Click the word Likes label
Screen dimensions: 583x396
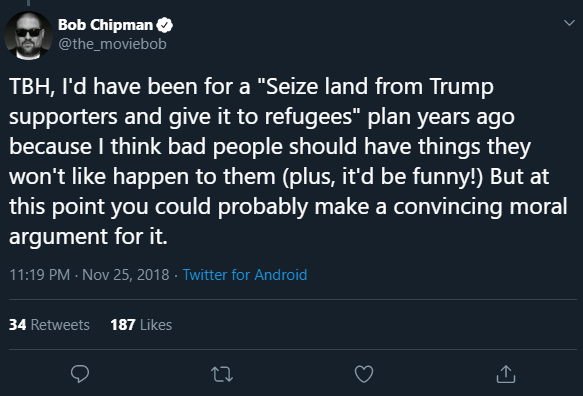pos(156,325)
